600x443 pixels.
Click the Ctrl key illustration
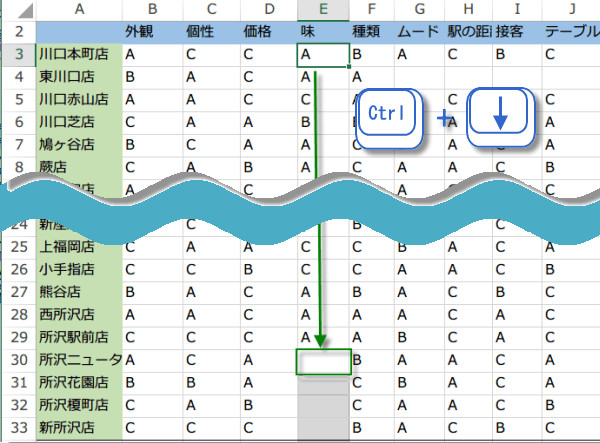[x=386, y=116]
